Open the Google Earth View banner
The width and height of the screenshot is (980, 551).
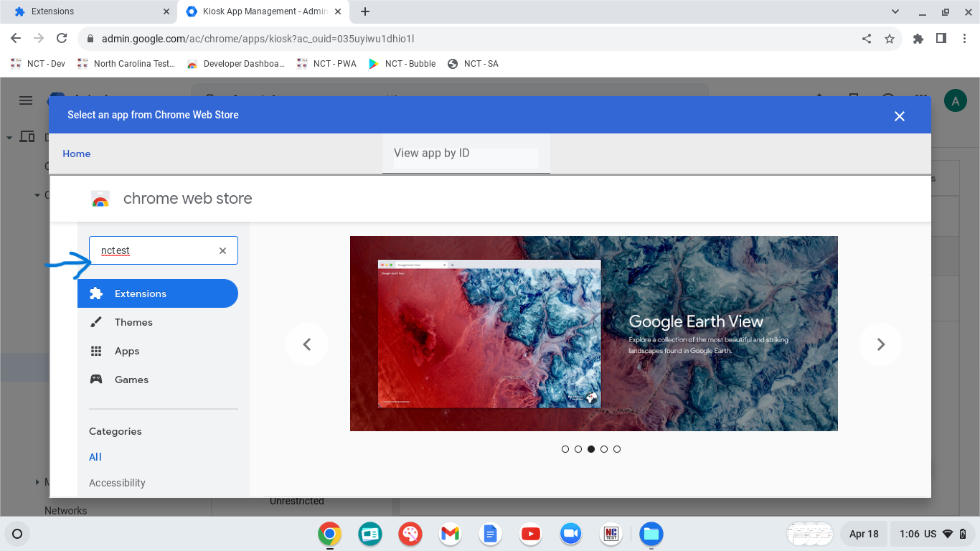(x=594, y=334)
